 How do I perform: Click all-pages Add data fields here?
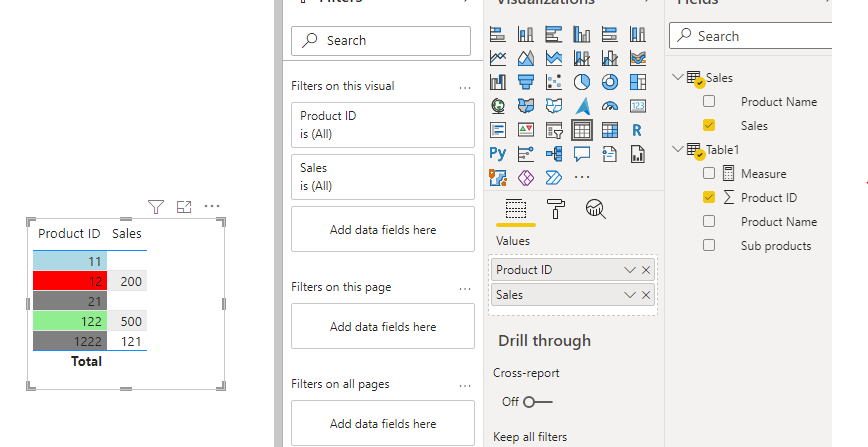[x=383, y=423]
